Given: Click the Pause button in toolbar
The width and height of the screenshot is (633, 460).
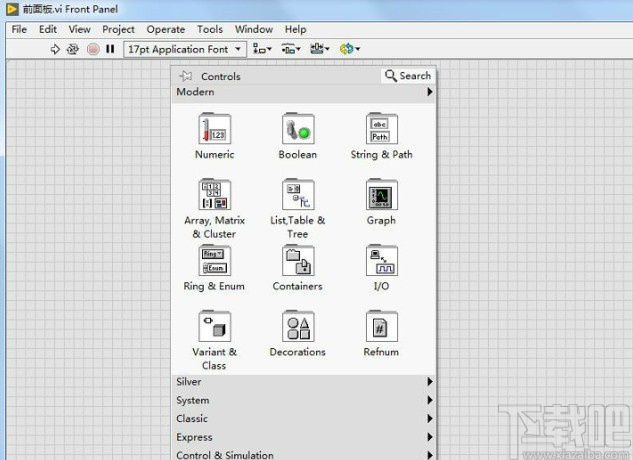Looking at the screenshot, I should (x=110, y=49).
